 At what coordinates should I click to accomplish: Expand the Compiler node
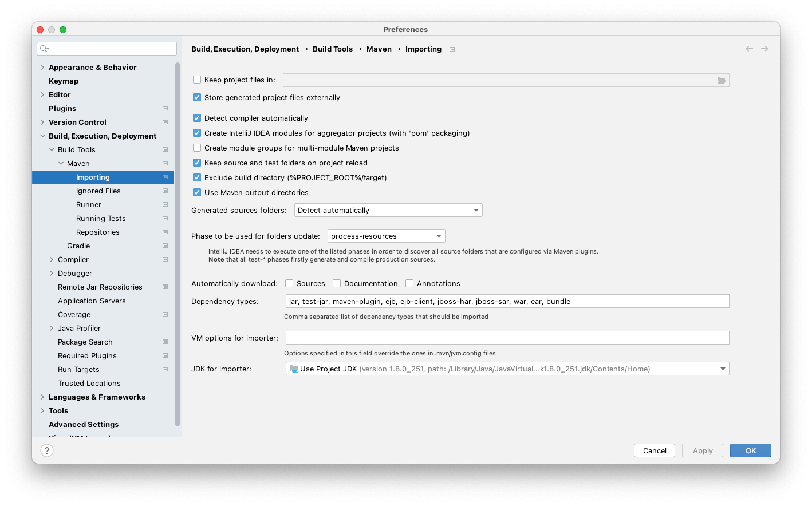pos(52,259)
